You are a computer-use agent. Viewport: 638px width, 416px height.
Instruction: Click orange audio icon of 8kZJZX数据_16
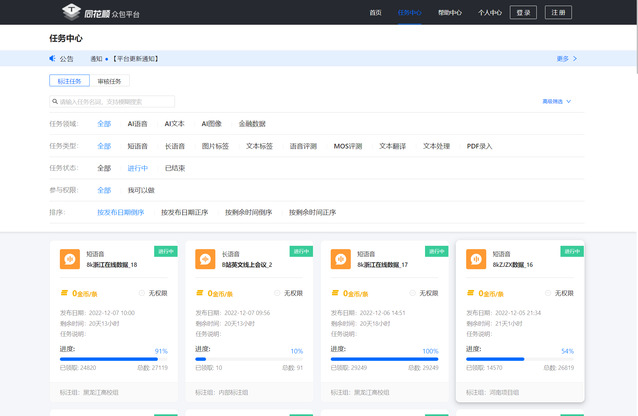(475, 260)
